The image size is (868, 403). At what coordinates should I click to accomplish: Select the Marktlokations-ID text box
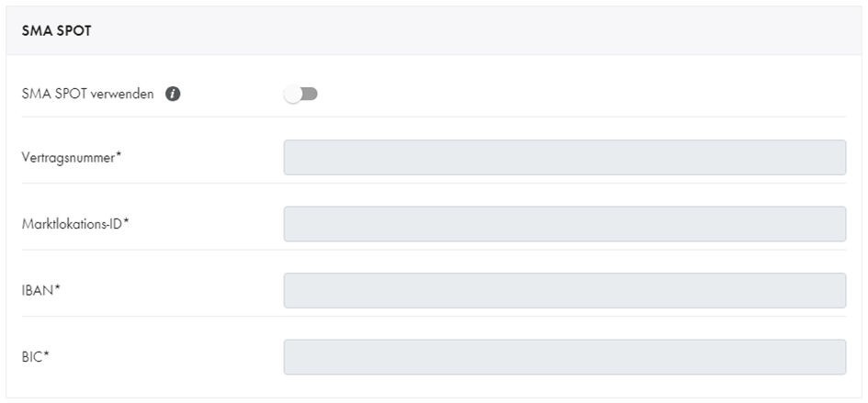coord(565,224)
